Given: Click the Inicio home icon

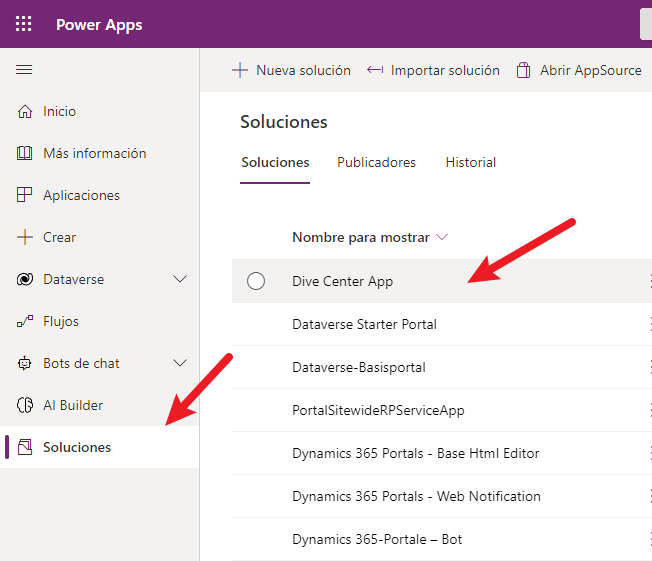Looking at the screenshot, I should coord(25,111).
